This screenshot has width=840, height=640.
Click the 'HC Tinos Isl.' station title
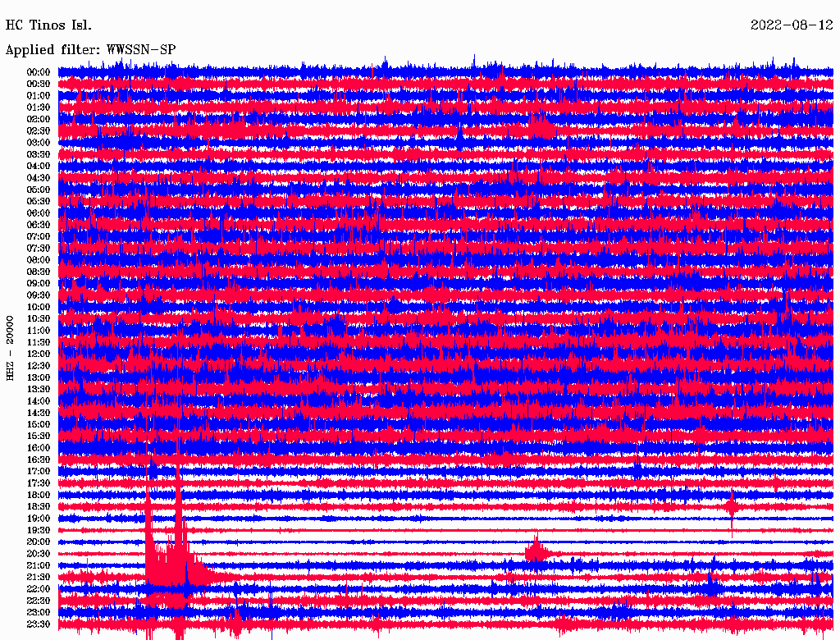pos(48,25)
